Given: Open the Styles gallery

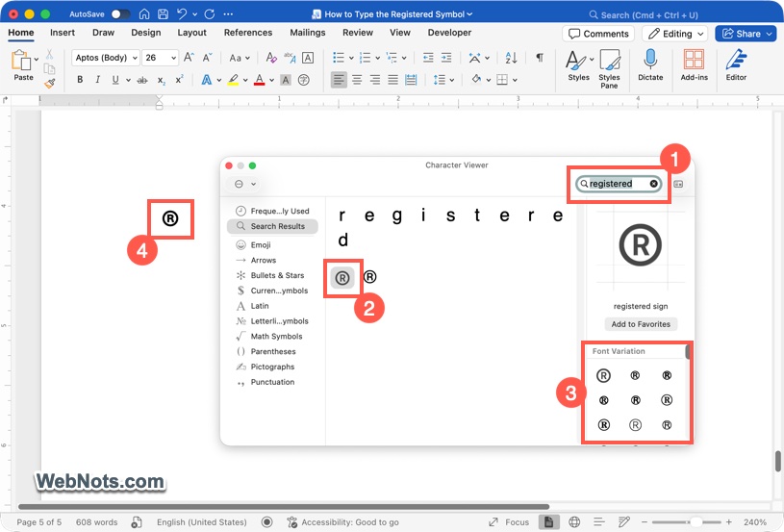Looking at the screenshot, I should (578, 64).
